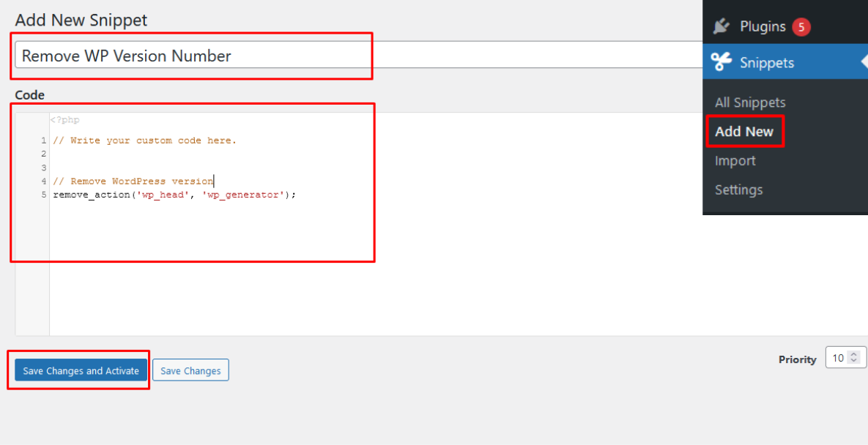The width and height of the screenshot is (868, 445).
Task: Click the Snippets submenu collapse arrow
Action: 863,62
